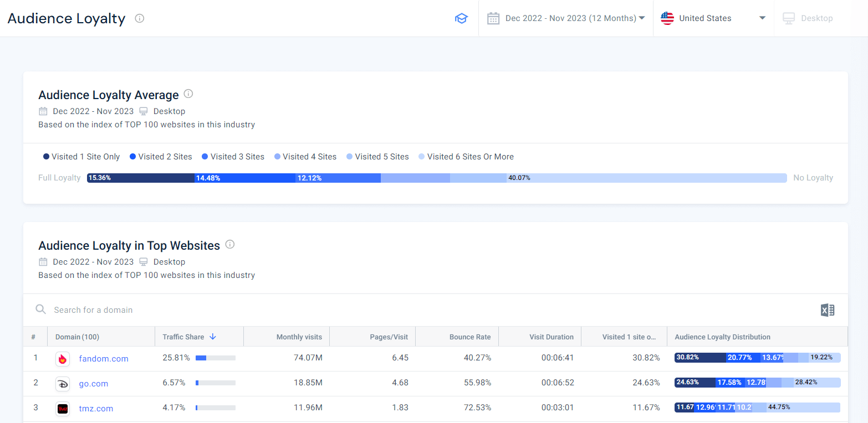Click info icon beside Audience Loyalty Average
Viewport: 868px width, 423px height.
tap(188, 94)
